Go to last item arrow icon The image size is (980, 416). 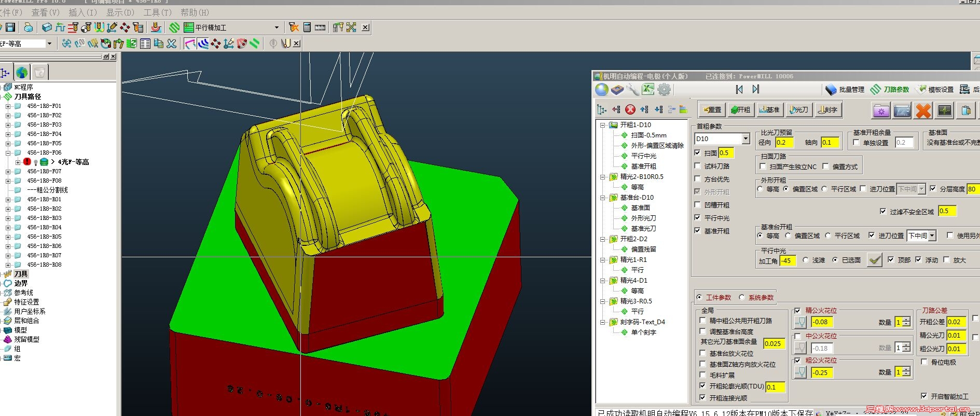point(756,89)
